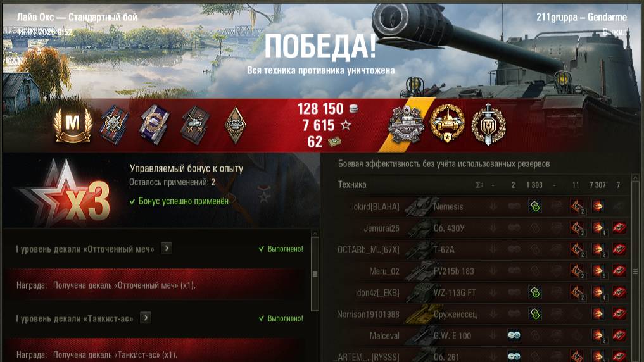
Task: Click the Σ sum column header
Action: pos(479,185)
